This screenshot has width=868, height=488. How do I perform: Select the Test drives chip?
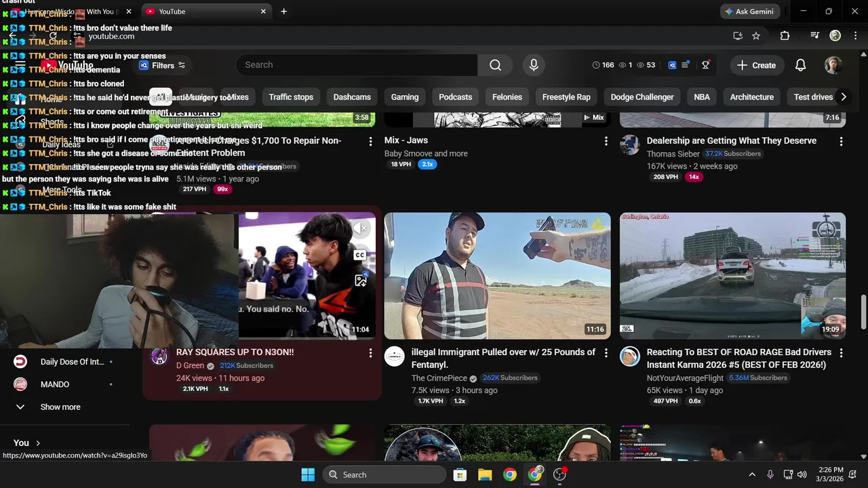tap(813, 97)
